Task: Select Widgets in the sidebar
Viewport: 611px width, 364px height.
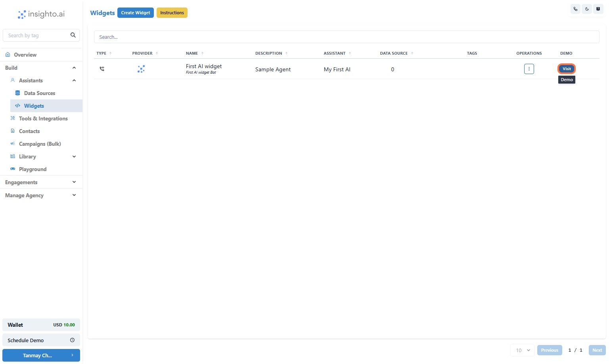Action: tap(46, 106)
